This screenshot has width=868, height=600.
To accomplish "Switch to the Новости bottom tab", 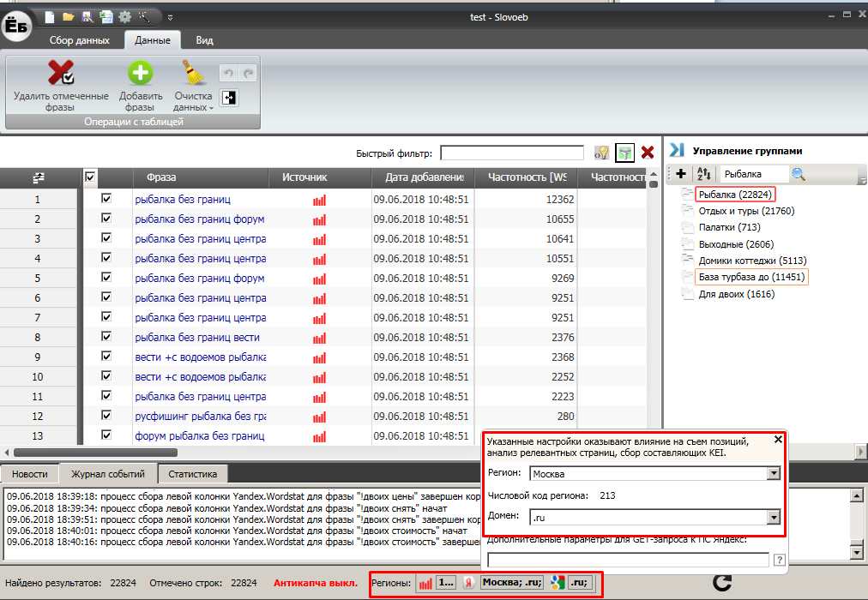I will coord(29,474).
